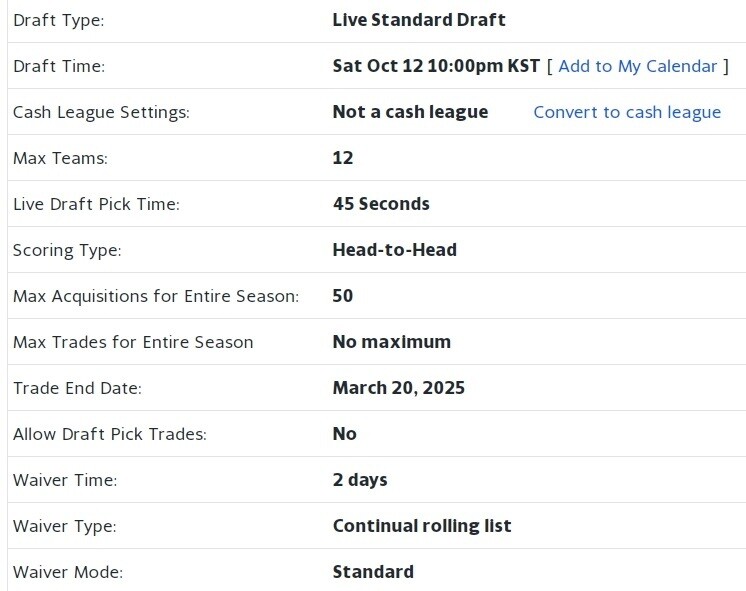The height and width of the screenshot is (591, 746).
Task: Click the Live Draft Pick Time label
Action: point(96,204)
